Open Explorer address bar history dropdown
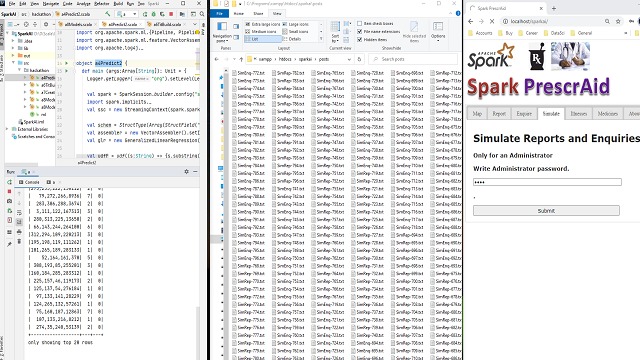 [349, 59]
